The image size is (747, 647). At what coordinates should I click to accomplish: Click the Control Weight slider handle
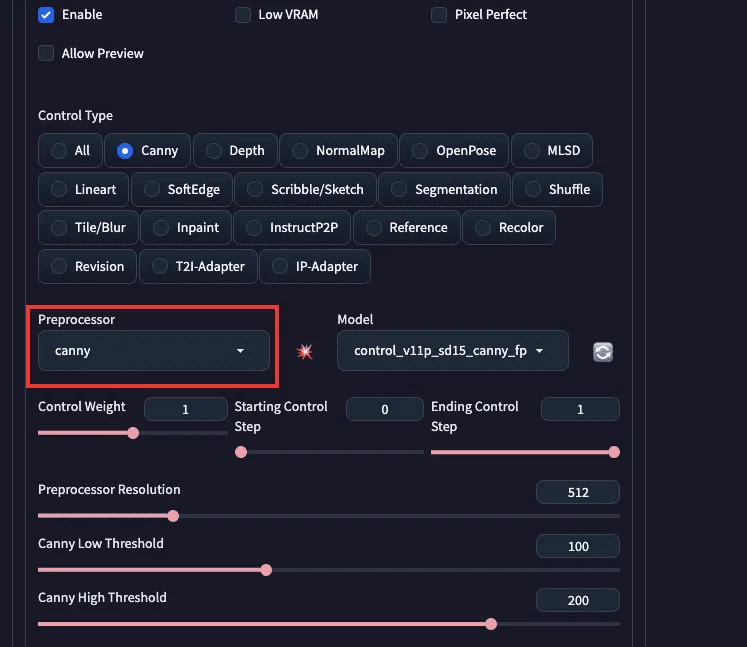tap(133, 433)
